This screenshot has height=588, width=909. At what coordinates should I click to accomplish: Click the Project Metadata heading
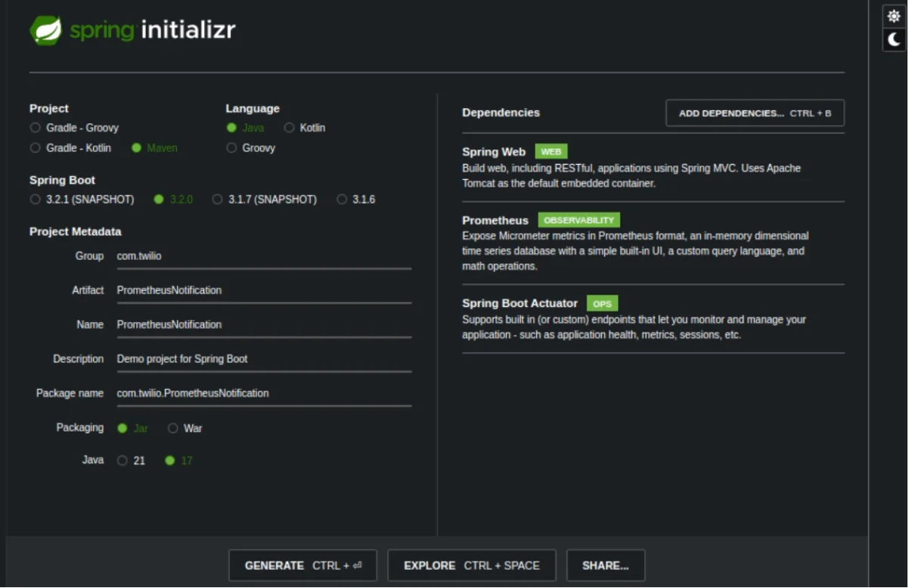[76, 231]
